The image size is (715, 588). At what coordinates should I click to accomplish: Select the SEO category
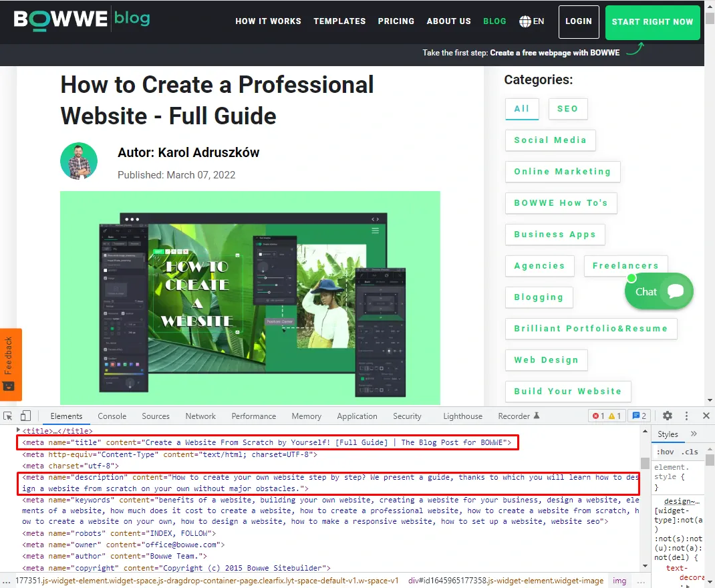568,109
